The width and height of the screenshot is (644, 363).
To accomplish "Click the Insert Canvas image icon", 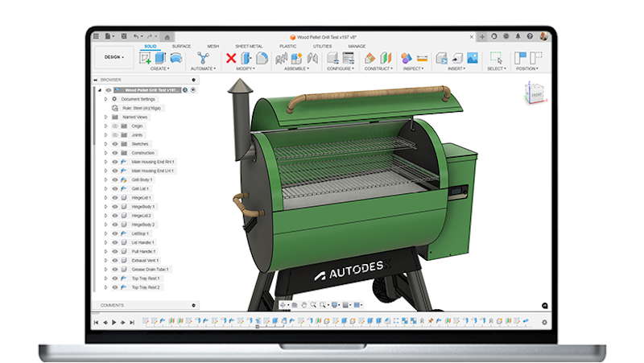I will pyautogui.click(x=473, y=58).
